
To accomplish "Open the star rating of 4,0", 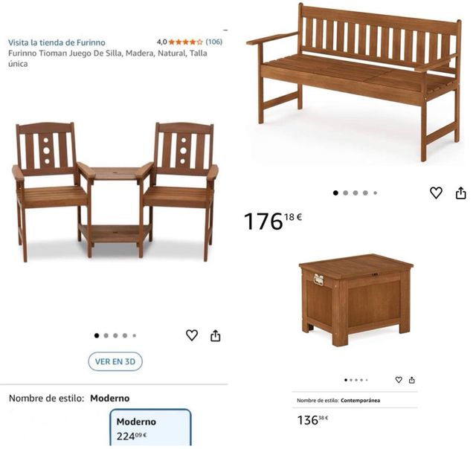I will click(185, 42).
